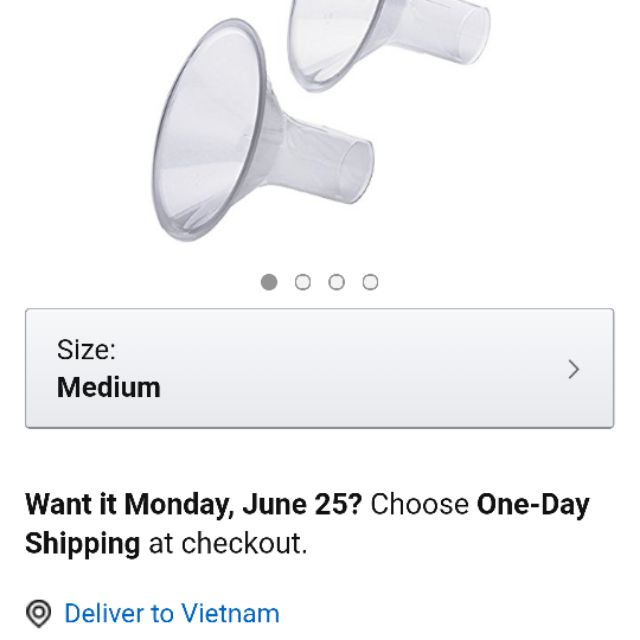Click the bold One-Day text

pos(533,503)
